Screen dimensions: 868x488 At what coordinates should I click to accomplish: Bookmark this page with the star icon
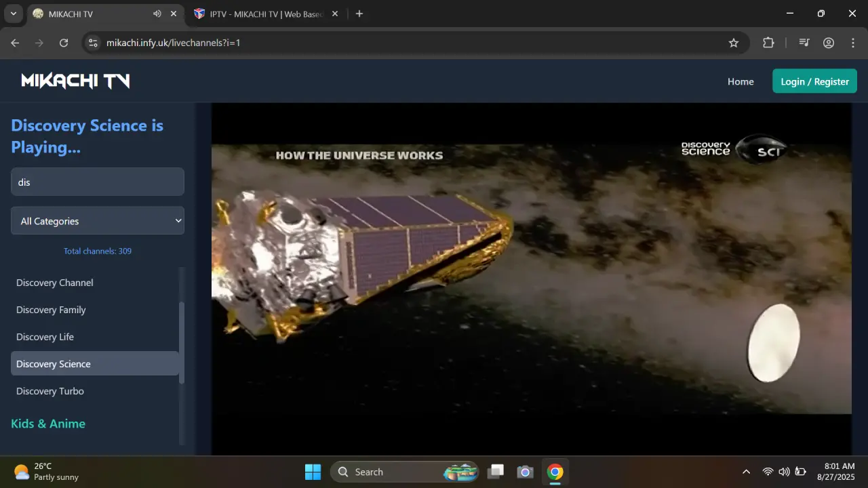pyautogui.click(x=733, y=43)
